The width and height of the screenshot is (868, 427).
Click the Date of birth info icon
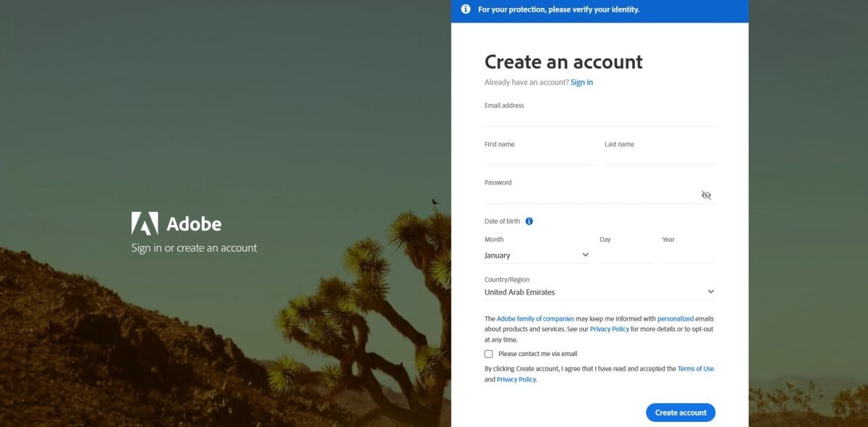pyautogui.click(x=529, y=221)
